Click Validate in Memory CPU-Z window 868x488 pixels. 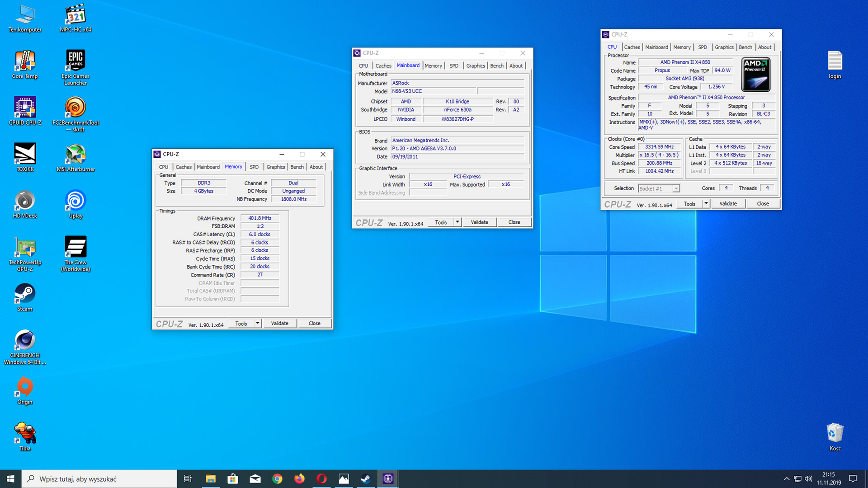pyautogui.click(x=279, y=323)
